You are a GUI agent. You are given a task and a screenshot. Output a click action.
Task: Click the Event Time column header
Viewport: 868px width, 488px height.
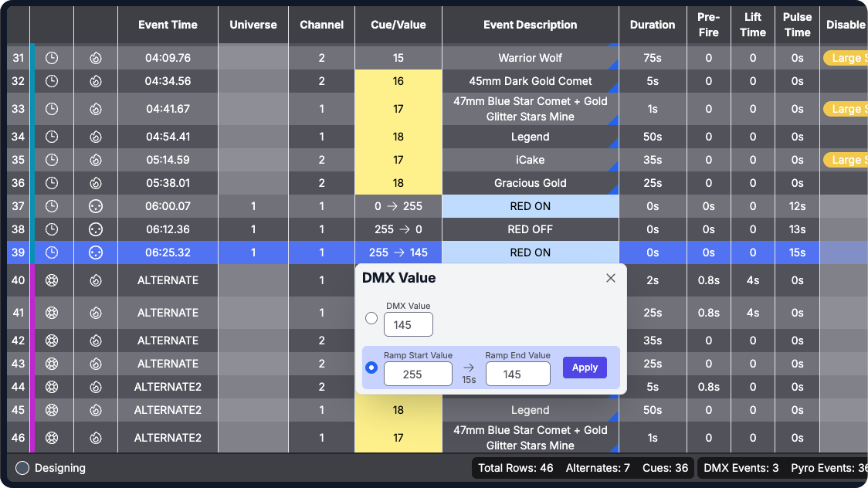point(168,25)
